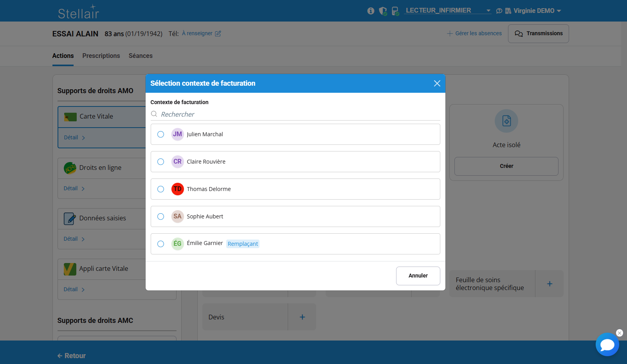Select Julien Marchal radio button
627x364 pixels.
click(x=160, y=134)
